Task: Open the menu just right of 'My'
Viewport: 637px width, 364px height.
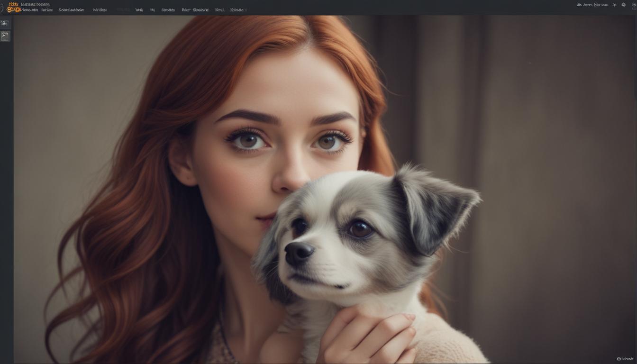Action: tap(168, 10)
